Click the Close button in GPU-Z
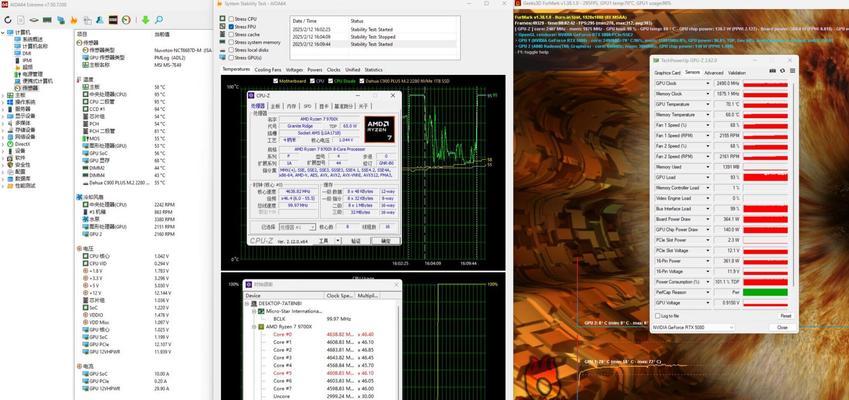Image resolution: width=849 pixels, height=400 pixels. pos(782,327)
